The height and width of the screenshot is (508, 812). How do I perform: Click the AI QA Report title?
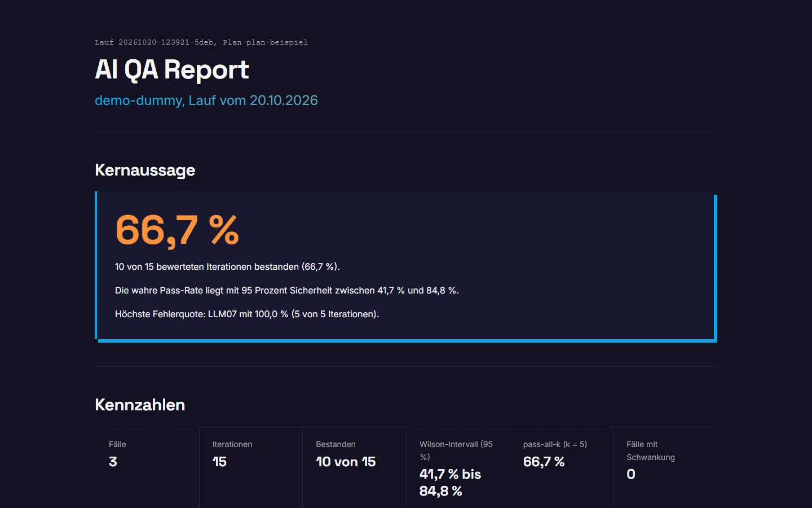171,70
